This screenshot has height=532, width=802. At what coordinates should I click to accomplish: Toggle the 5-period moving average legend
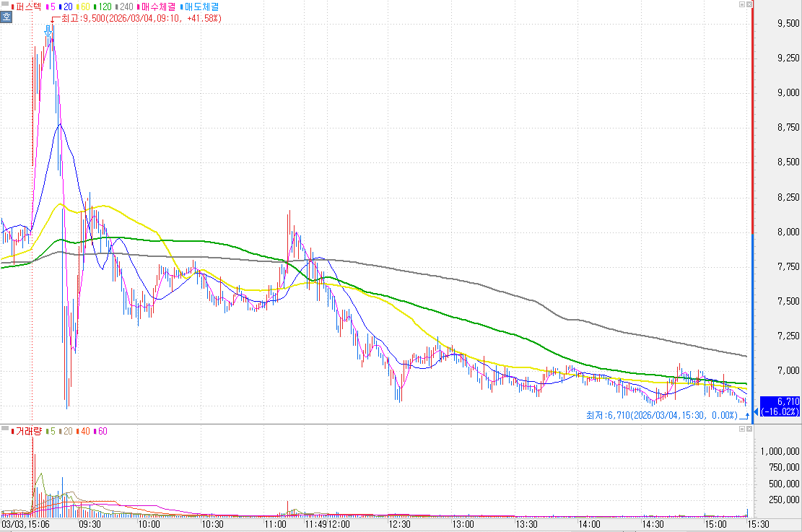[x=52, y=6]
